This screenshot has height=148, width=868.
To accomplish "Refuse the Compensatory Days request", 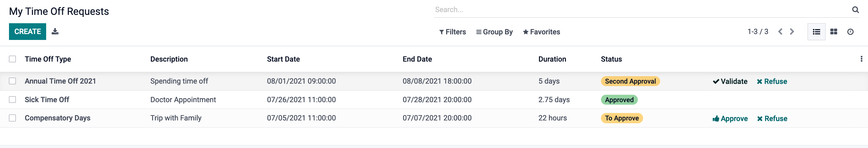I will point(772,118).
